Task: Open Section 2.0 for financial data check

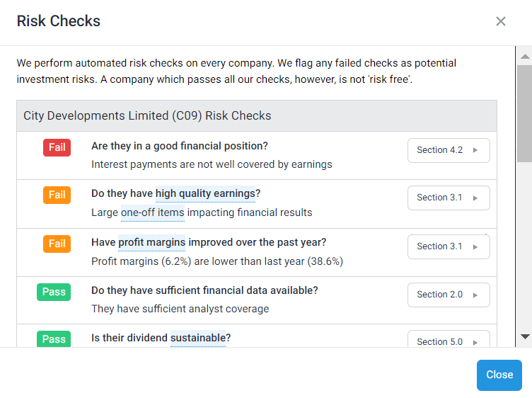Action: click(449, 295)
